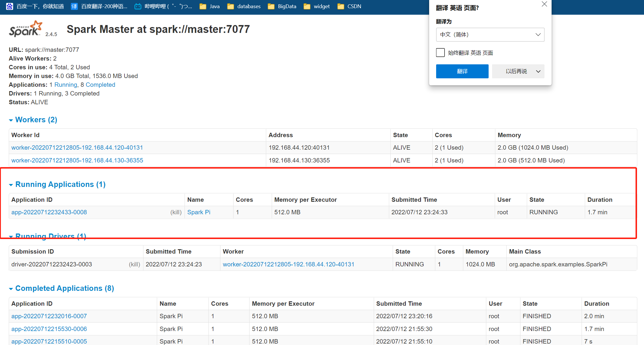Open worker 192.168.44.130-36355 link
This screenshot has height=345, width=644.
click(x=77, y=160)
